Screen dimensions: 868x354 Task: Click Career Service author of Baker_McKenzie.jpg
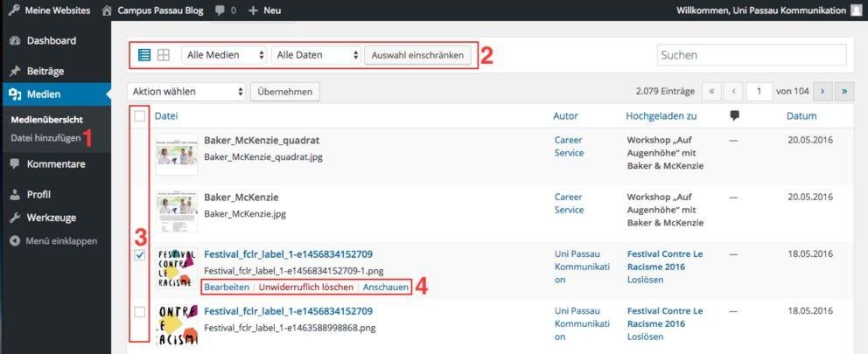[x=569, y=203]
